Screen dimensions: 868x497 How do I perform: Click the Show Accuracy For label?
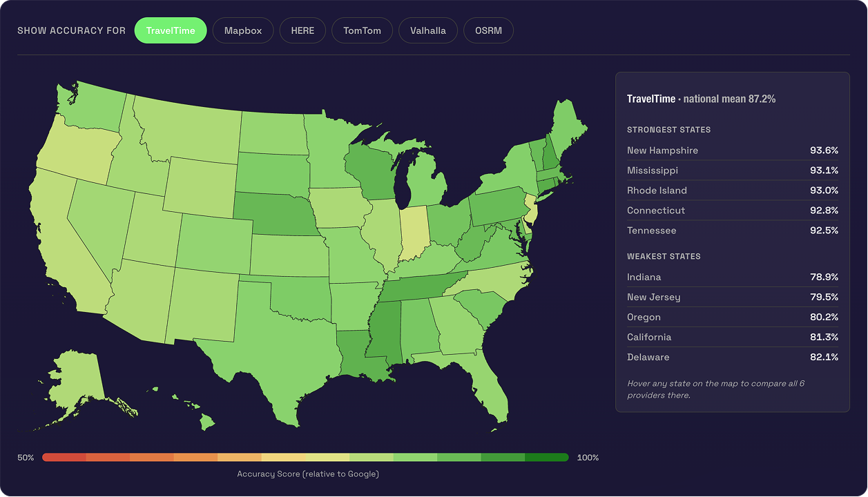(71, 31)
